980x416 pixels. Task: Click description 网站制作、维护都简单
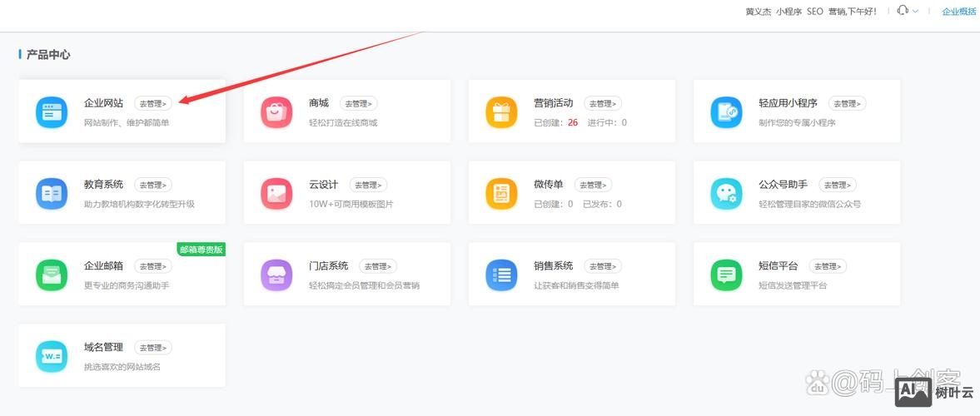click(x=127, y=122)
